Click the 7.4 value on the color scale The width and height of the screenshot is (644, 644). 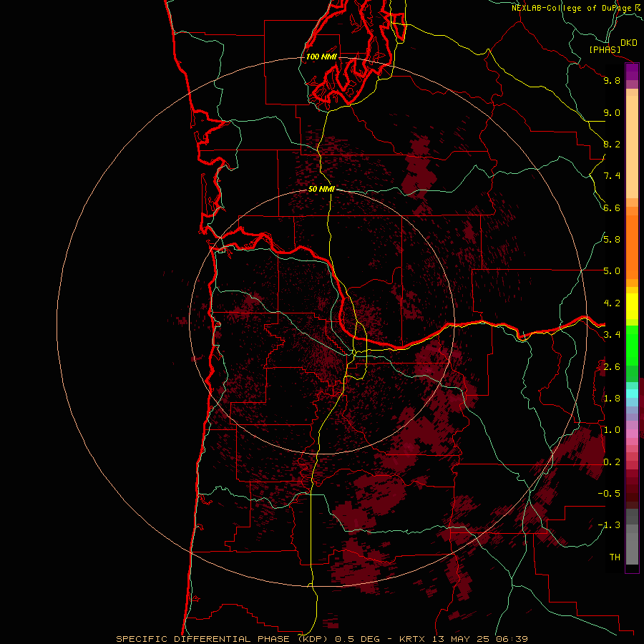coord(612,176)
